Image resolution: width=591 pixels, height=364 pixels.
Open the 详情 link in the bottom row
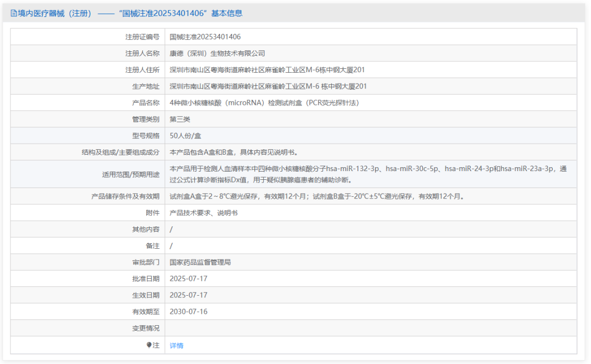coord(176,345)
